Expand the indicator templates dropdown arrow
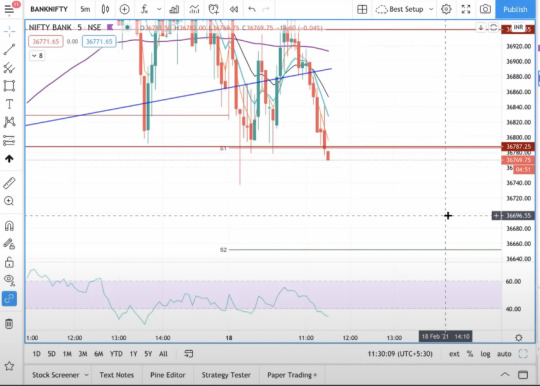540x386 pixels. [159, 9]
